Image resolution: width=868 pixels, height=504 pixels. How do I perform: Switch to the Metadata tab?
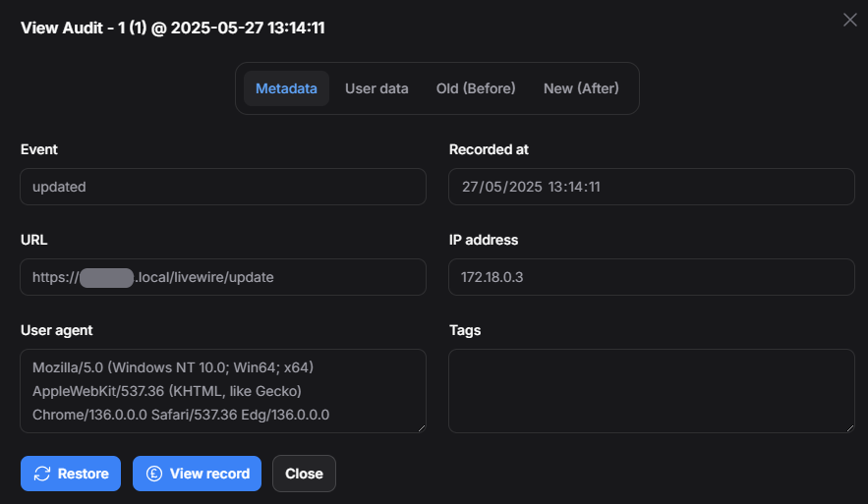286,88
